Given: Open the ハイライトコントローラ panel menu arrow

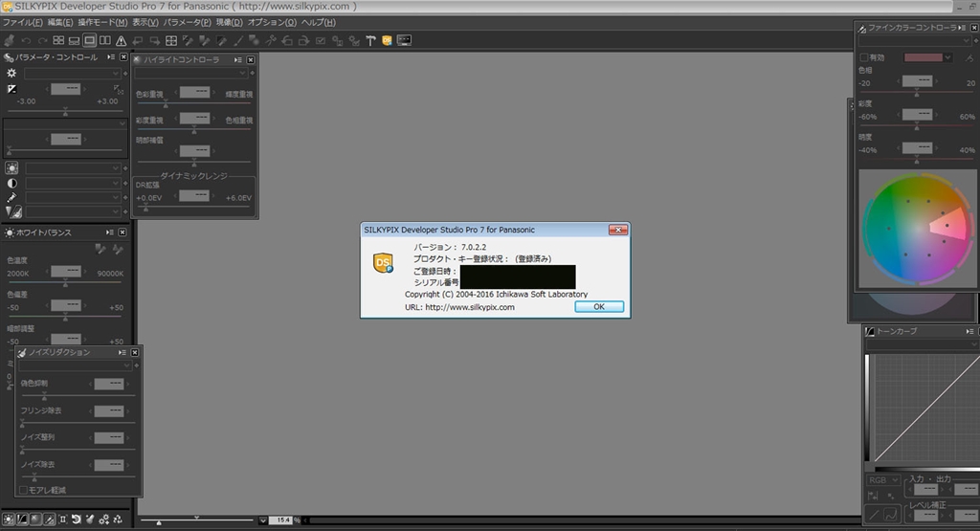Looking at the screenshot, I should [238, 60].
